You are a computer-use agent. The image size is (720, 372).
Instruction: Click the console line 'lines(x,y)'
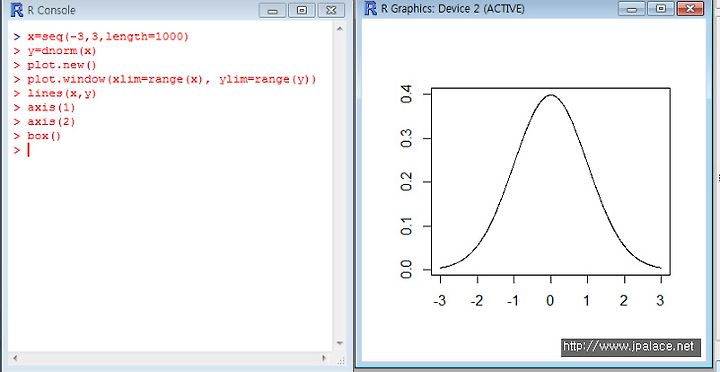[x=62, y=94]
